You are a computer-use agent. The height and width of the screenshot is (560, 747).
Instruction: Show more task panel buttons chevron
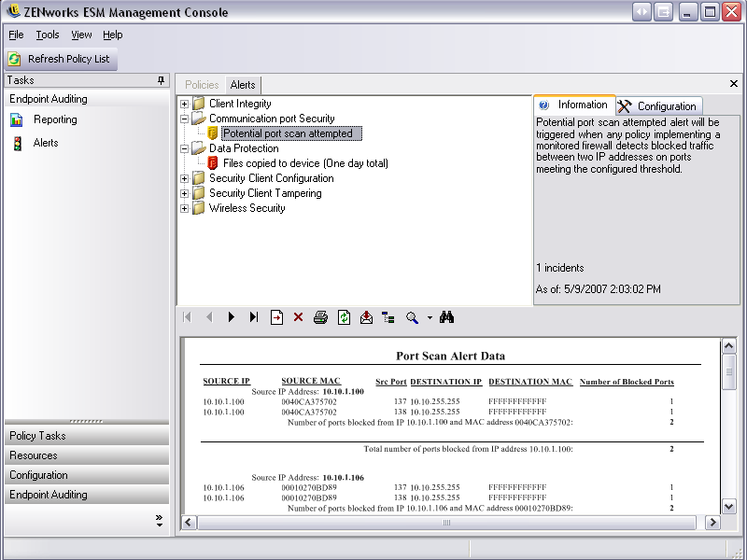(x=159, y=521)
